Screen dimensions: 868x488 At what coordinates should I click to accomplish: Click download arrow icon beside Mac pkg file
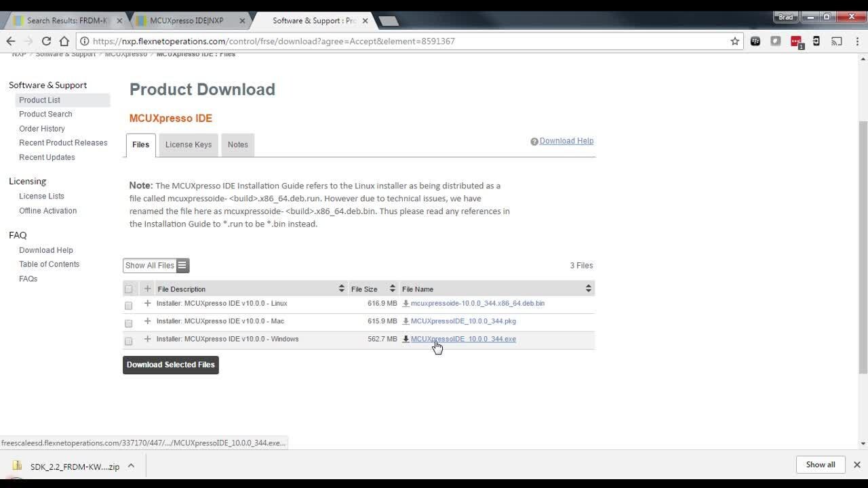[406, 321]
